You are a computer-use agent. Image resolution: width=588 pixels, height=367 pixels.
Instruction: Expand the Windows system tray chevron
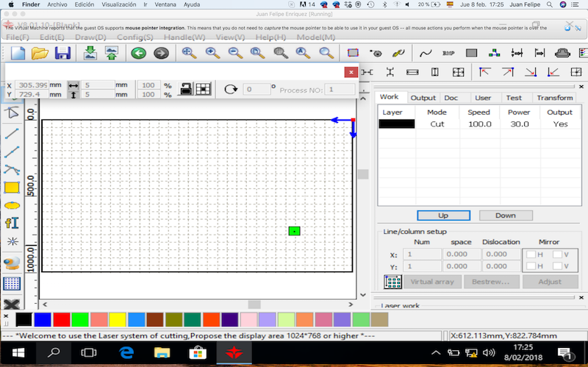coord(435,353)
